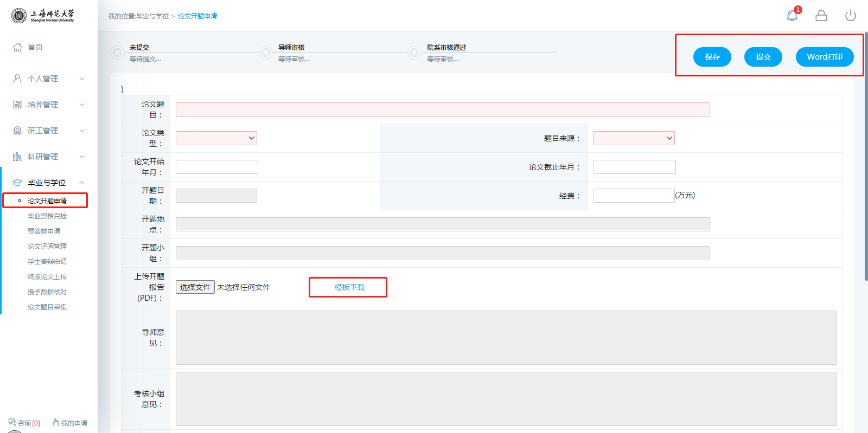Click the 咨询 chat icon
868x433 pixels.
tap(12, 422)
